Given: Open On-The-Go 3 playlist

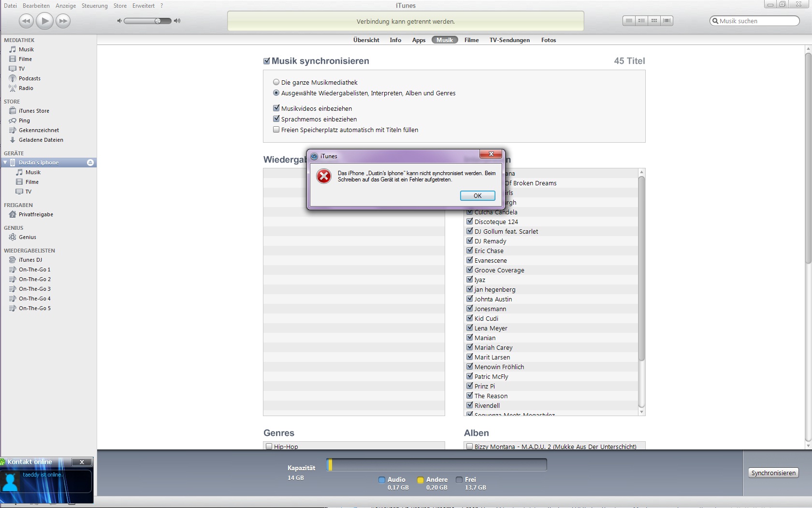Looking at the screenshot, I should click(x=34, y=289).
